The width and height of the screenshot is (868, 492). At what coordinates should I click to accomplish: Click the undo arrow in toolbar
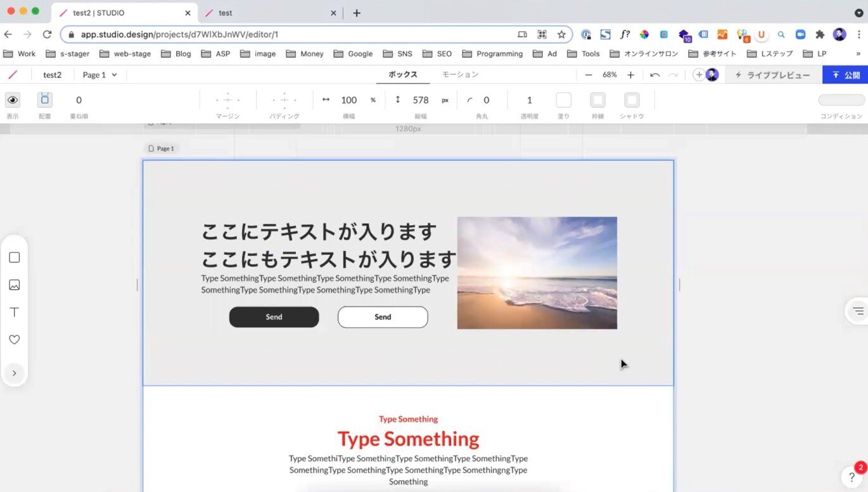(654, 75)
